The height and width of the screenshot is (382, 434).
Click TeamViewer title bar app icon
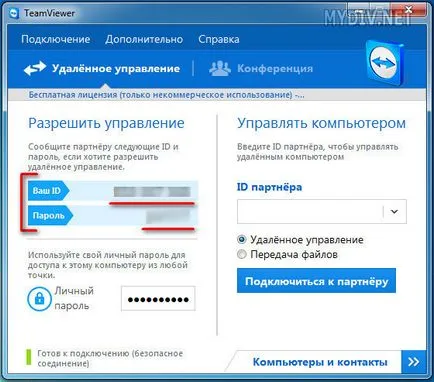click(x=14, y=14)
